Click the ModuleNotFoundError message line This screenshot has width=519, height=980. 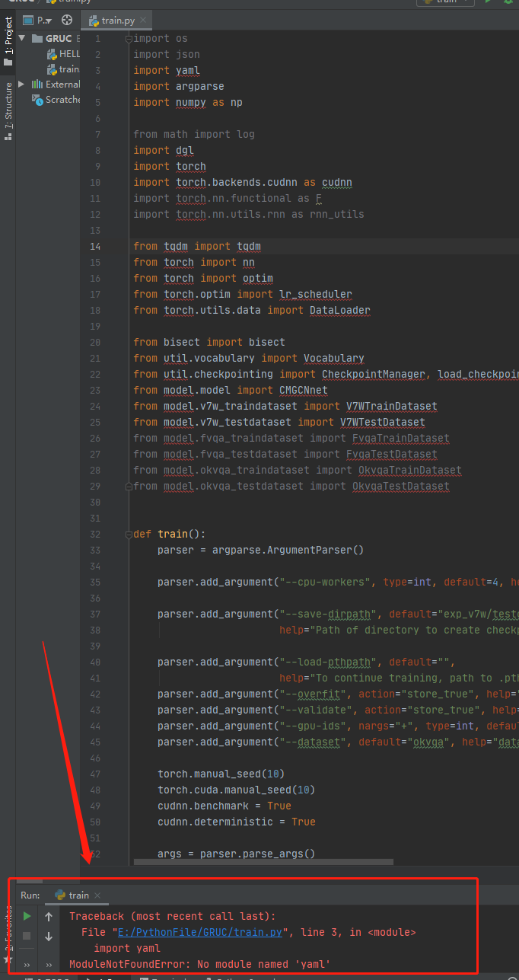pyautogui.click(x=200, y=964)
